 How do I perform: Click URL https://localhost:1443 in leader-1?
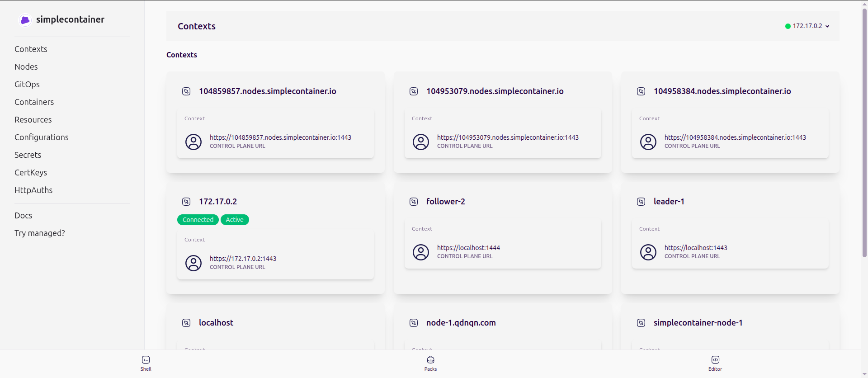tap(696, 248)
